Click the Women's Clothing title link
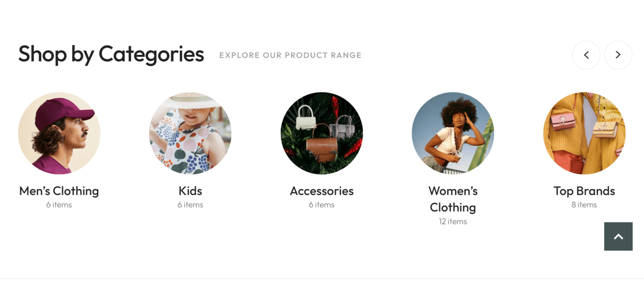 (x=453, y=199)
